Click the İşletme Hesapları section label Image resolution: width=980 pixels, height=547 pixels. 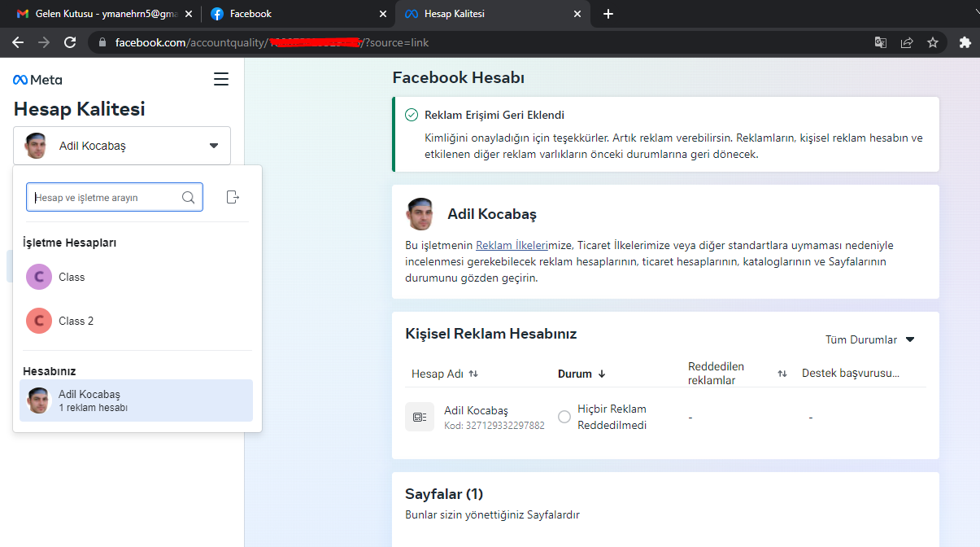tap(70, 243)
